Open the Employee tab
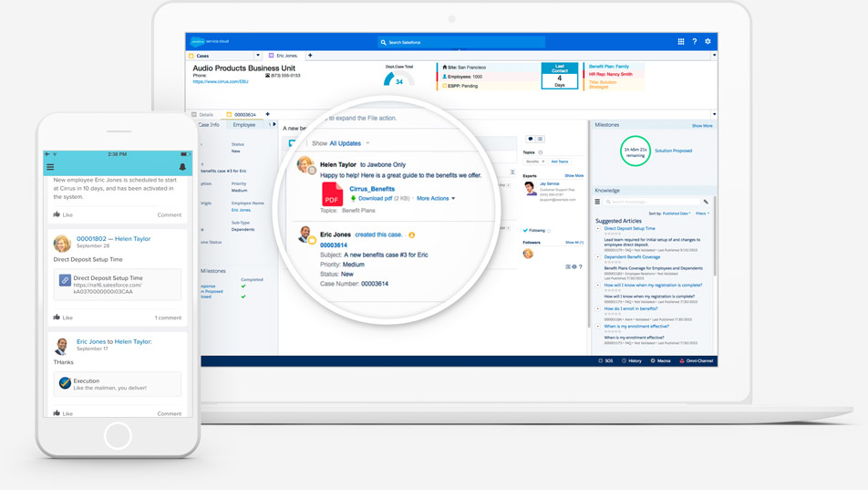 point(244,125)
